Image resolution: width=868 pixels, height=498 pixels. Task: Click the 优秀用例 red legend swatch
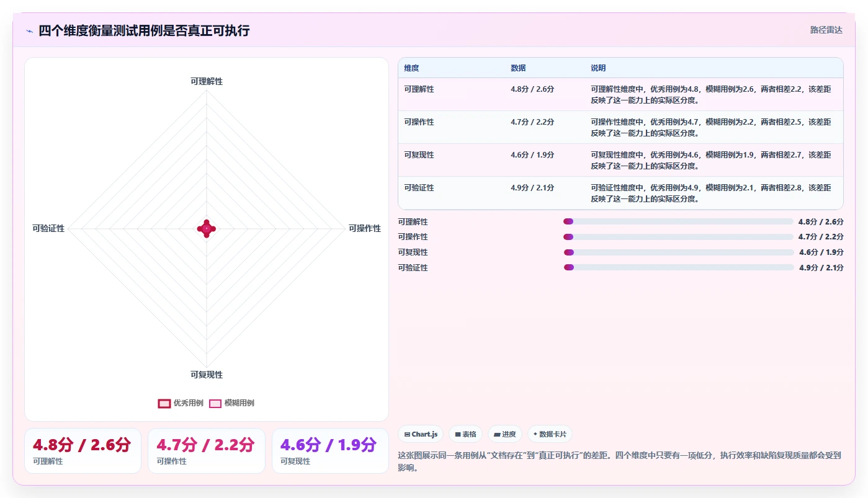tap(164, 403)
